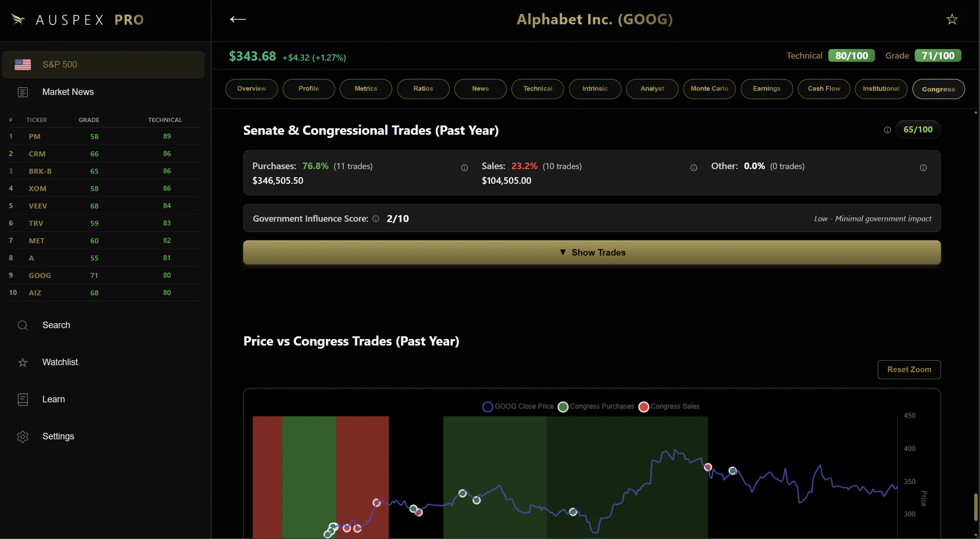
Task: Select the Congress tab
Action: (939, 89)
